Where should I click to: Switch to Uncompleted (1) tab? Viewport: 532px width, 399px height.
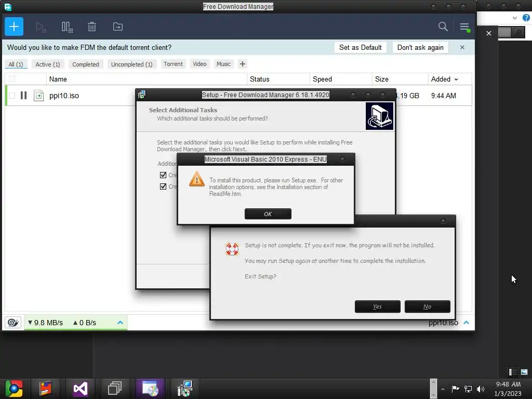[x=131, y=64]
